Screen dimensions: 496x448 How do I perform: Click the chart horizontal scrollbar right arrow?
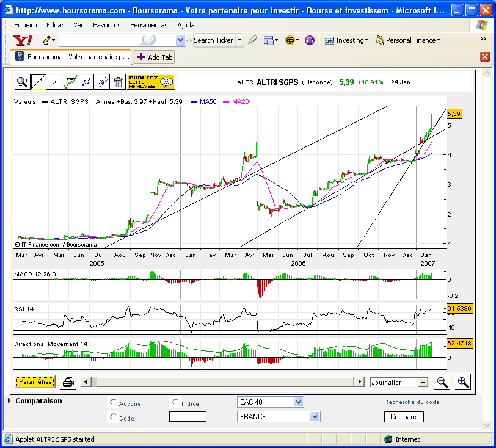tap(359, 382)
